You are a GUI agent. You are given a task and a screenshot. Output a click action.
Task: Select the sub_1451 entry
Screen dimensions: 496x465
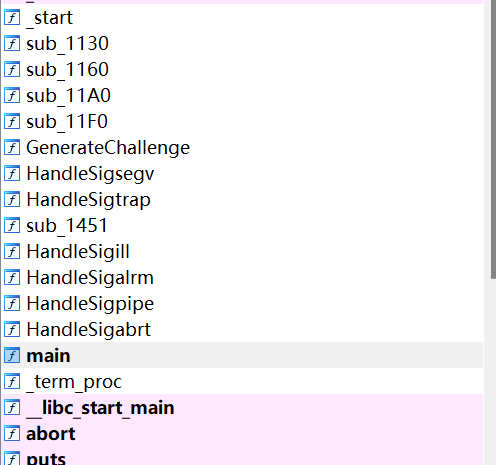[x=243, y=226]
